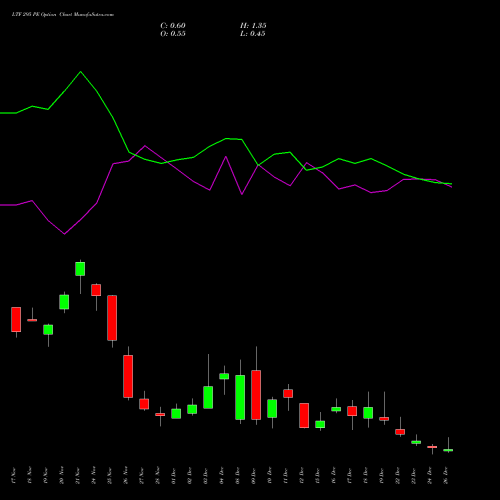Click the lowest trough of the purple line
The width and height of the screenshot is (500, 500).
click(x=64, y=234)
